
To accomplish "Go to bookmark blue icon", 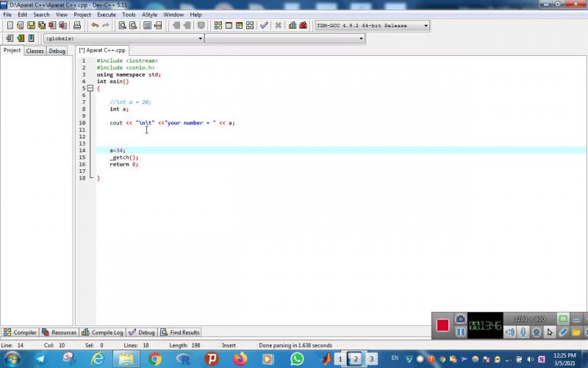I will 31,38.
